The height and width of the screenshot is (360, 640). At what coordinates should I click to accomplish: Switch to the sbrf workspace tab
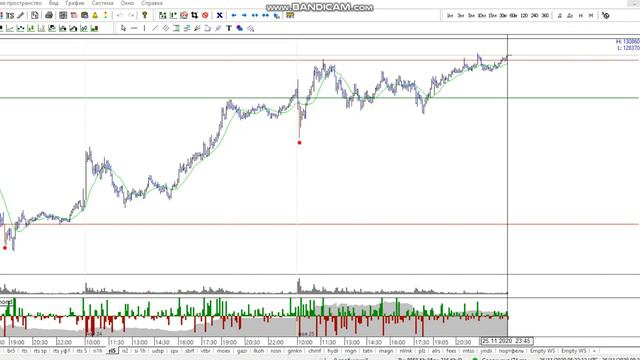[190, 351]
